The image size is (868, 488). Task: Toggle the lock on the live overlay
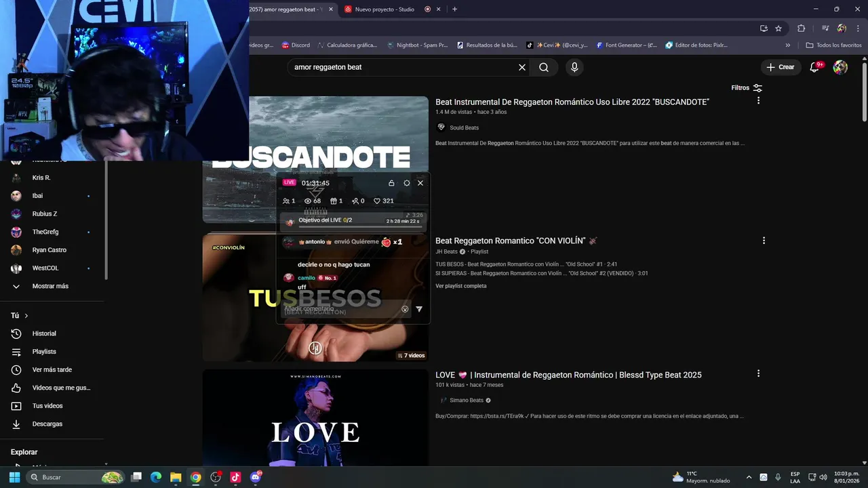(x=391, y=183)
